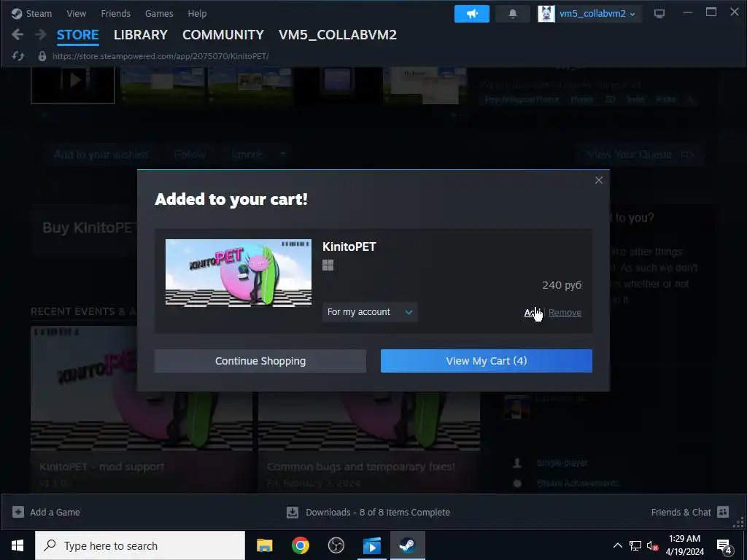The width and height of the screenshot is (747, 560).
Task: Click the Type here to search box
Action: pyautogui.click(x=140, y=545)
